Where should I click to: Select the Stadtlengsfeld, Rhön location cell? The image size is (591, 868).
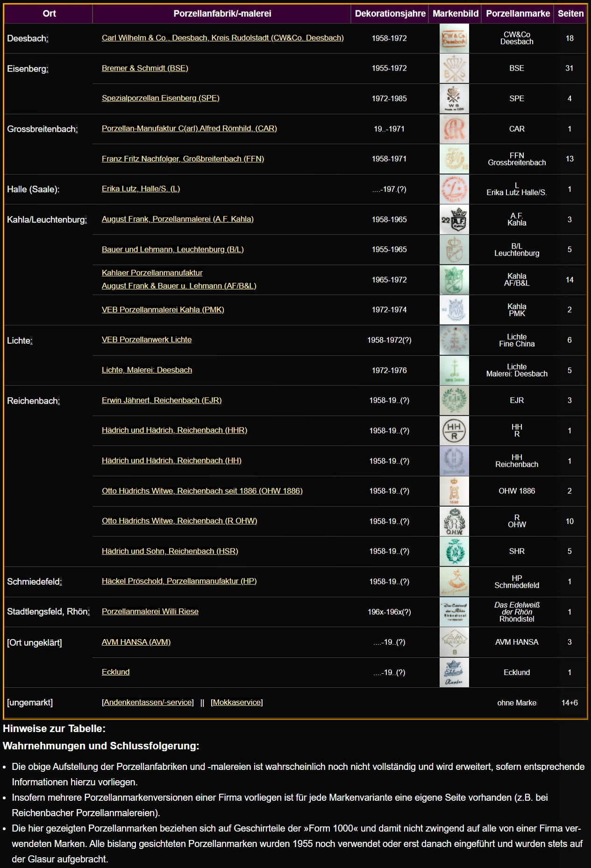coord(49,612)
